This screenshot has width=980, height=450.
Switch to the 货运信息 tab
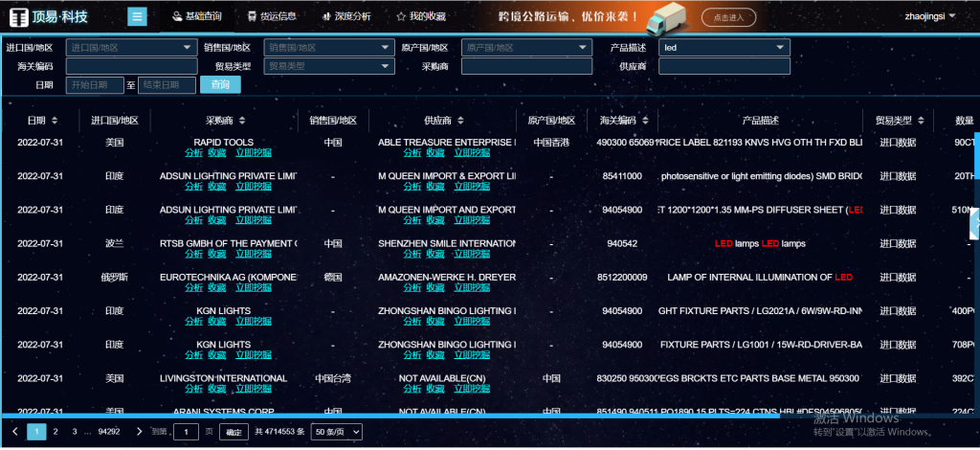click(271, 16)
